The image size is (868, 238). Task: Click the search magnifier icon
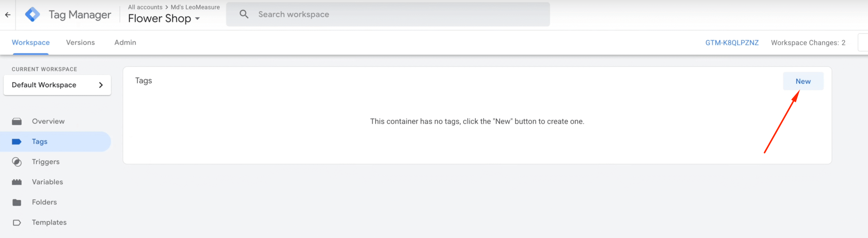tap(244, 14)
